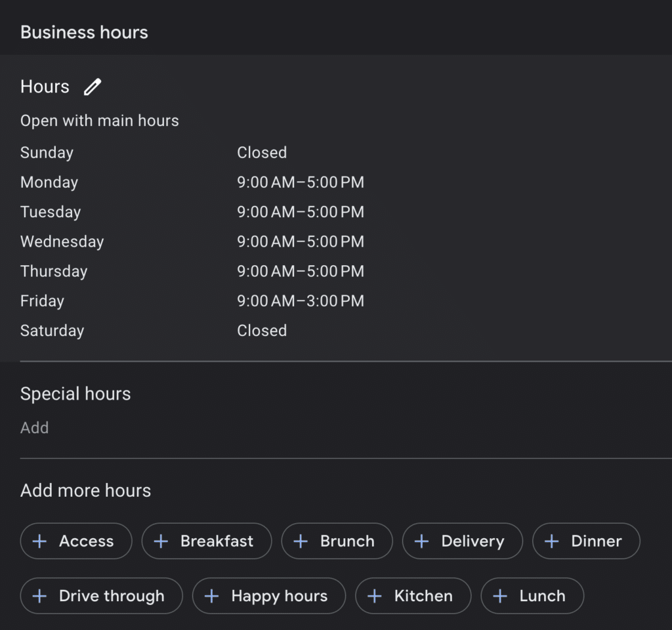
Task: Click the plus icon on the Lunch chip
Action: tap(501, 596)
